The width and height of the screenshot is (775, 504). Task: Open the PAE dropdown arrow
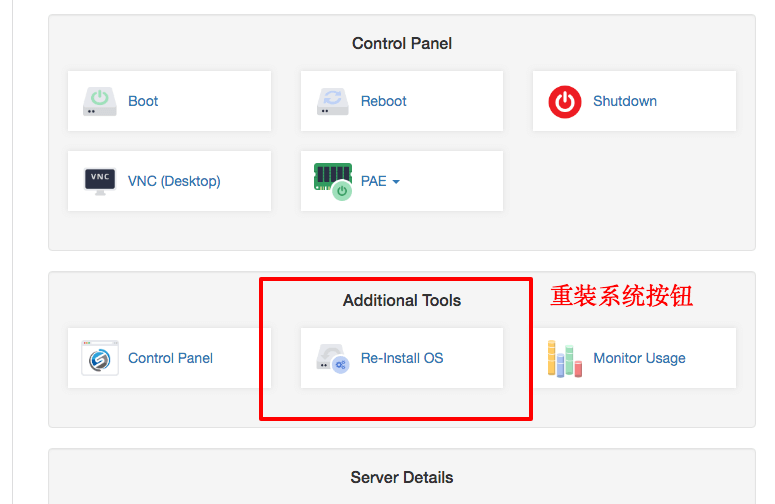(396, 182)
